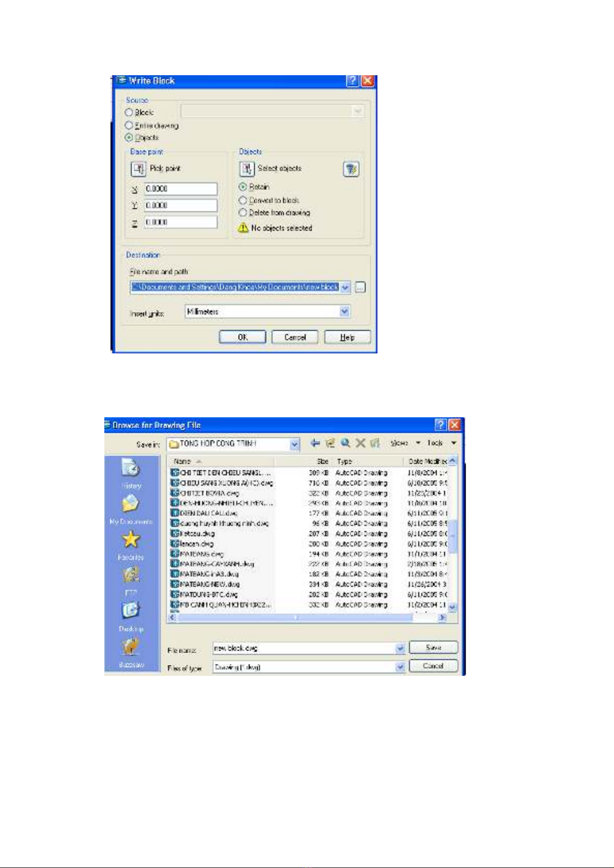
Task: Select Entire drawing radio option
Action: click(x=129, y=126)
